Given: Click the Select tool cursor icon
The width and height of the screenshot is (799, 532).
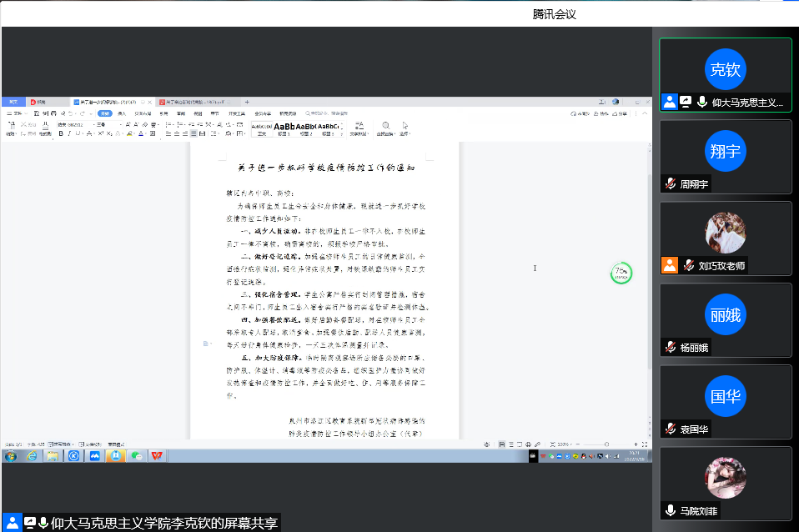Looking at the screenshot, I should coord(405,126).
